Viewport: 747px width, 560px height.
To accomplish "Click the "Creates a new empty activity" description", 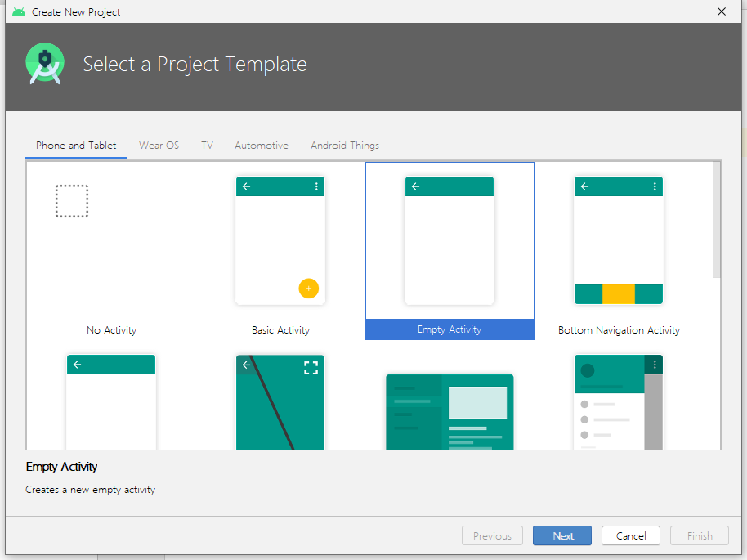I will point(90,490).
